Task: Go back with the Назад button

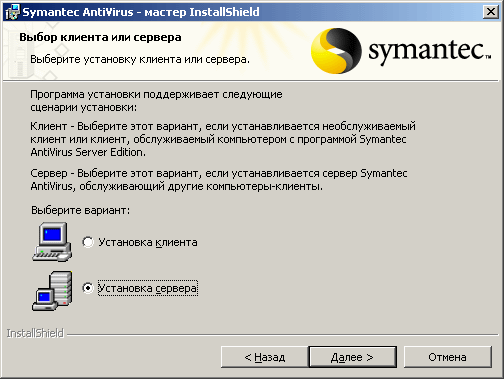Action: point(265,357)
